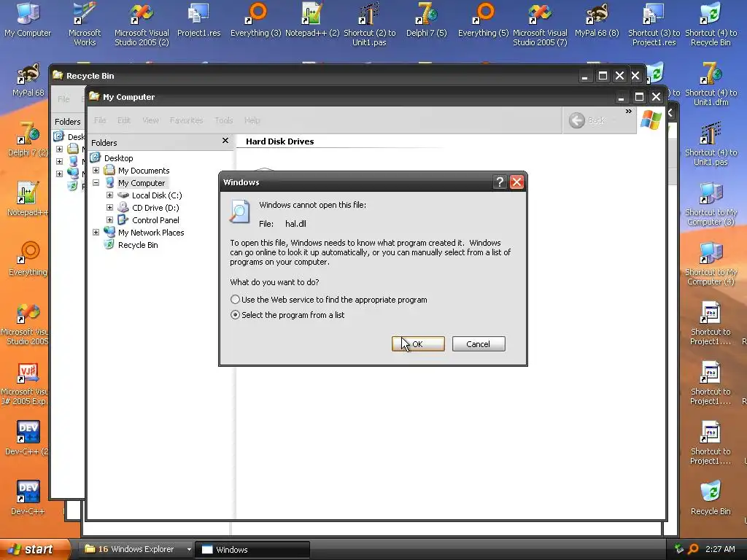Open View menu in My Computer window
Image resolution: width=747 pixels, height=560 pixels.
[x=150, y=120]
